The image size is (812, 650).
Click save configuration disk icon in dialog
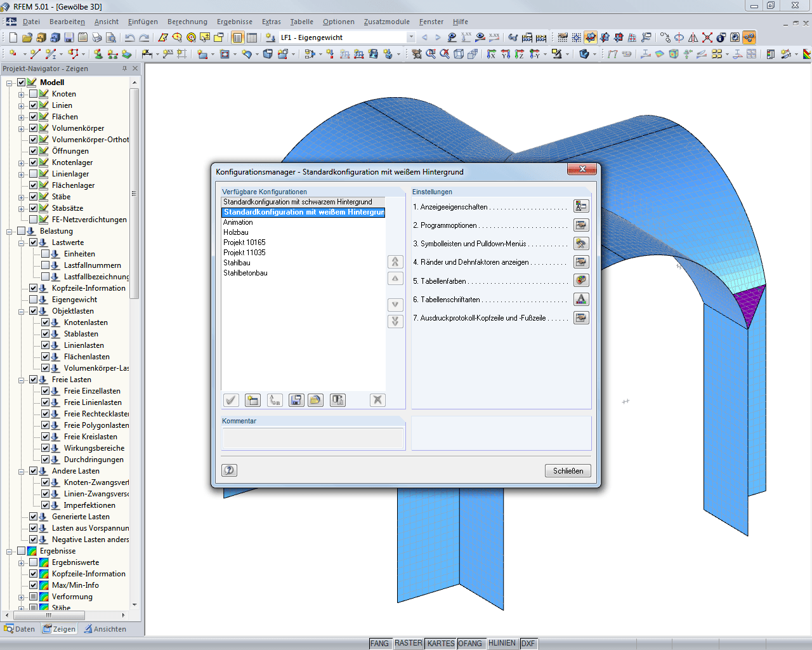(296, 400)
